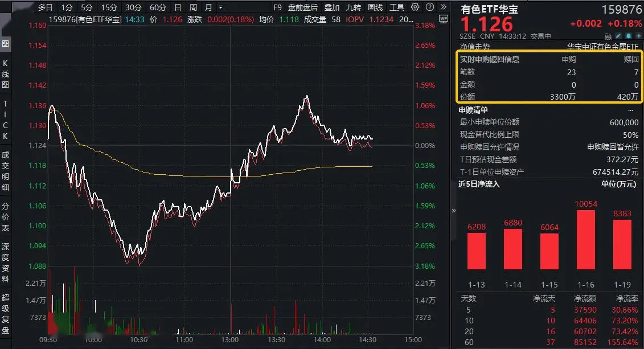Viewport: 644px width, 349px height.
Task: Click the help question-mark icon
Action: click(x=430, y=7)
